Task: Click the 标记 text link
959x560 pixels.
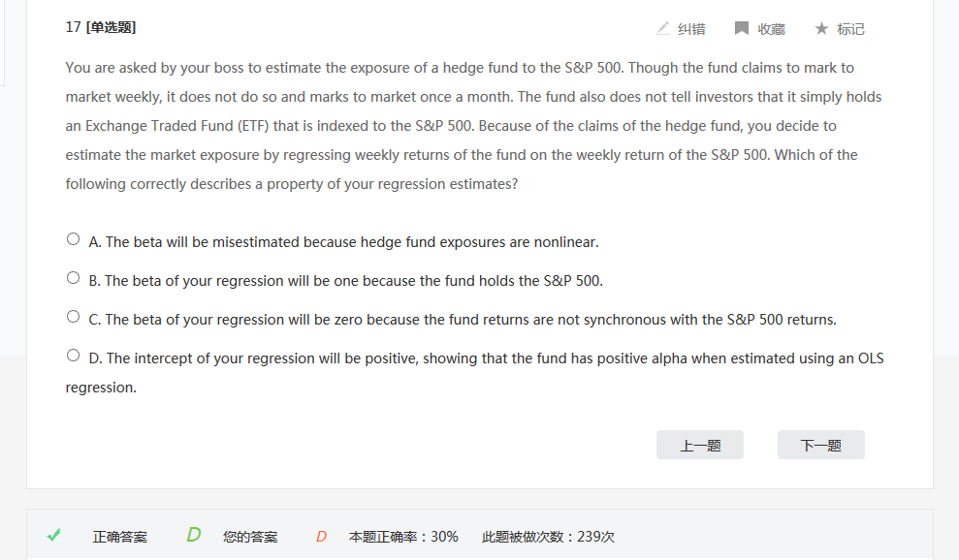Action: (x=850, y=29)
